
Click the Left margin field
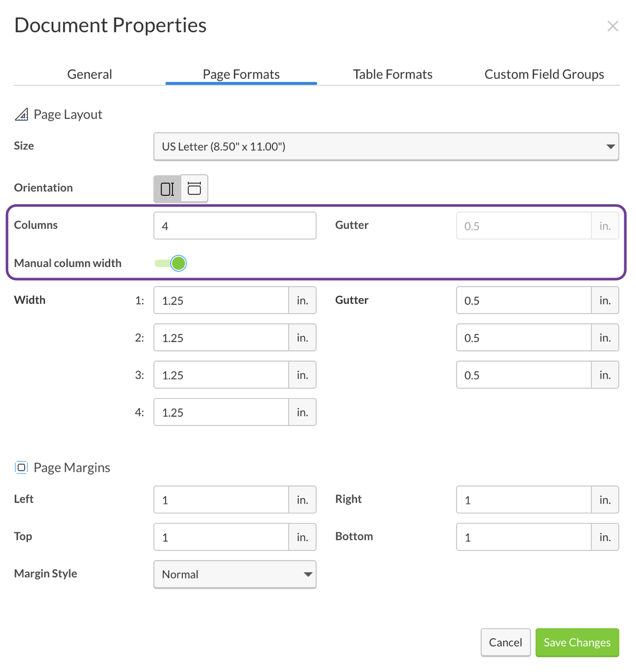click(220, 500)
